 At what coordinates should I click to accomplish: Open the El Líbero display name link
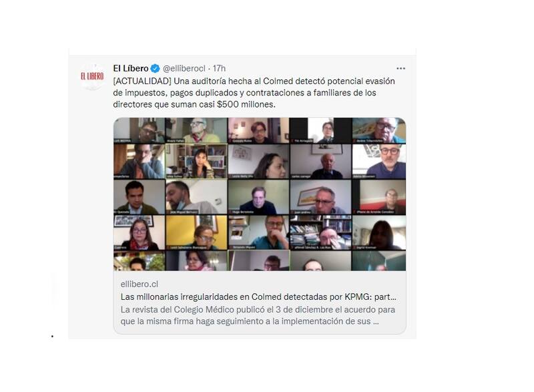(130, 69)
